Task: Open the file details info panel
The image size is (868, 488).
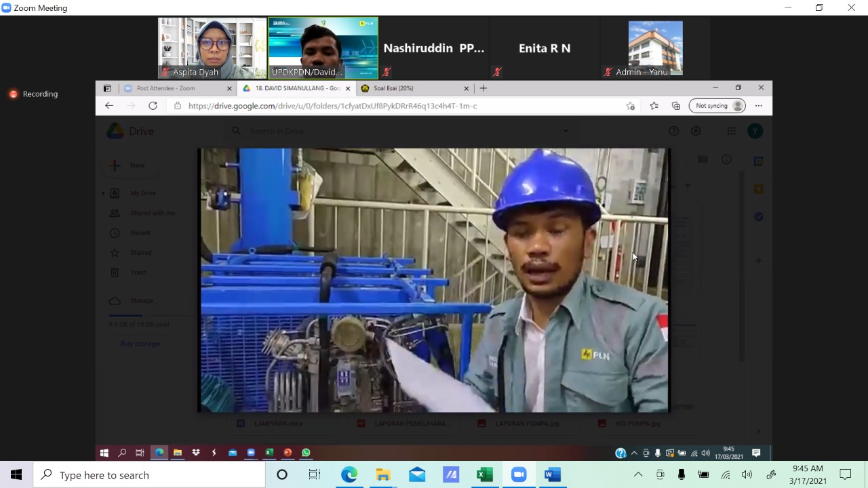Action: pyautogui.click(x=726, y=159)
